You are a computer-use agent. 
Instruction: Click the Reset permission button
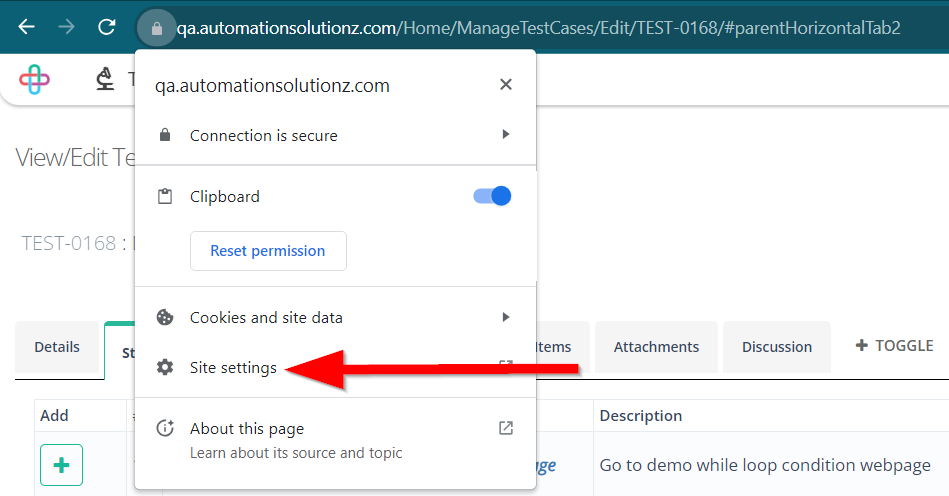[268, 251]
